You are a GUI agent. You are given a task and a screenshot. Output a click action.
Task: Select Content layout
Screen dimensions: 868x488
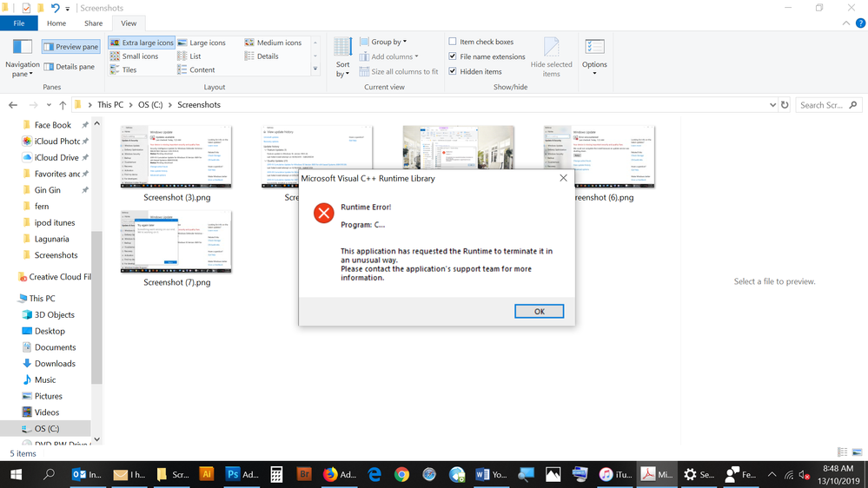[x=196, y=69]
